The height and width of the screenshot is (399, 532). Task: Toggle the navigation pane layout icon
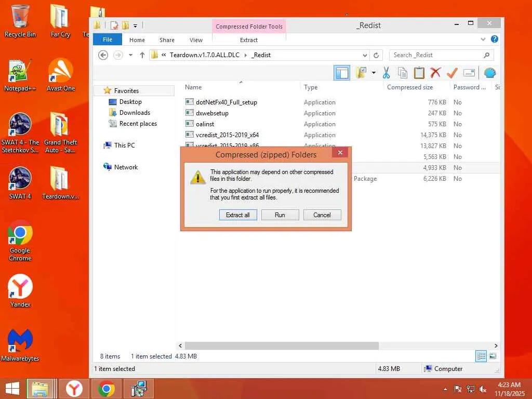pyautogui.click(x=342, y=73)
